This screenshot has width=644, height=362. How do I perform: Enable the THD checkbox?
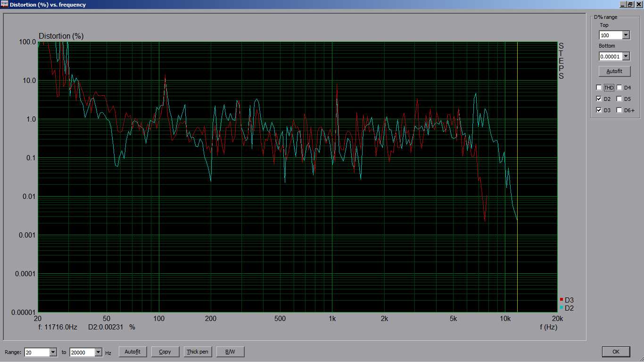[x=599, y=88]
